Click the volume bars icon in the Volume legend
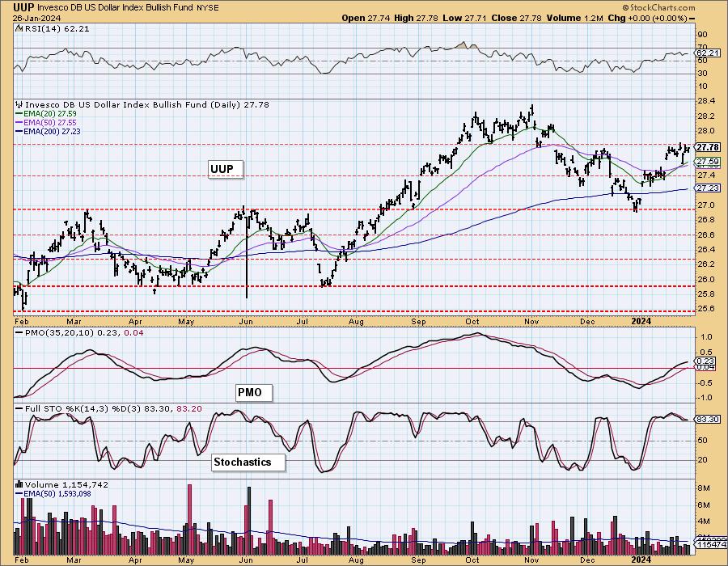 [19, 485]
